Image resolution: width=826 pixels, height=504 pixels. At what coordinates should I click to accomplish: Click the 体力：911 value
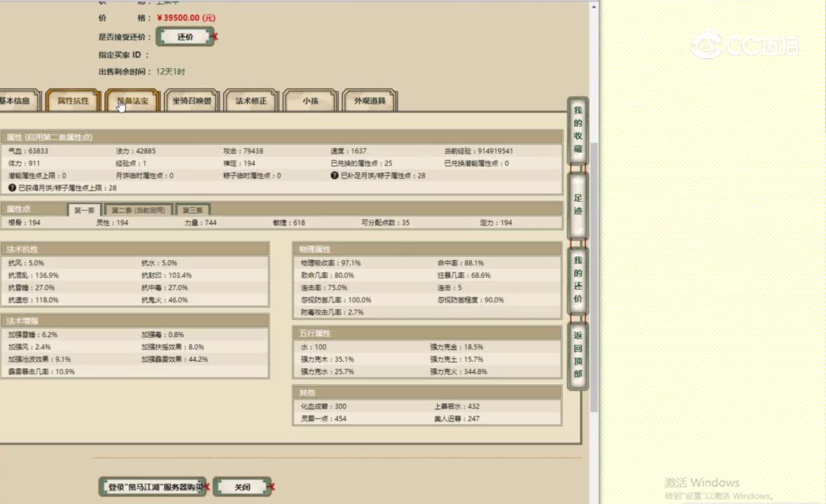tap(24, 163)
